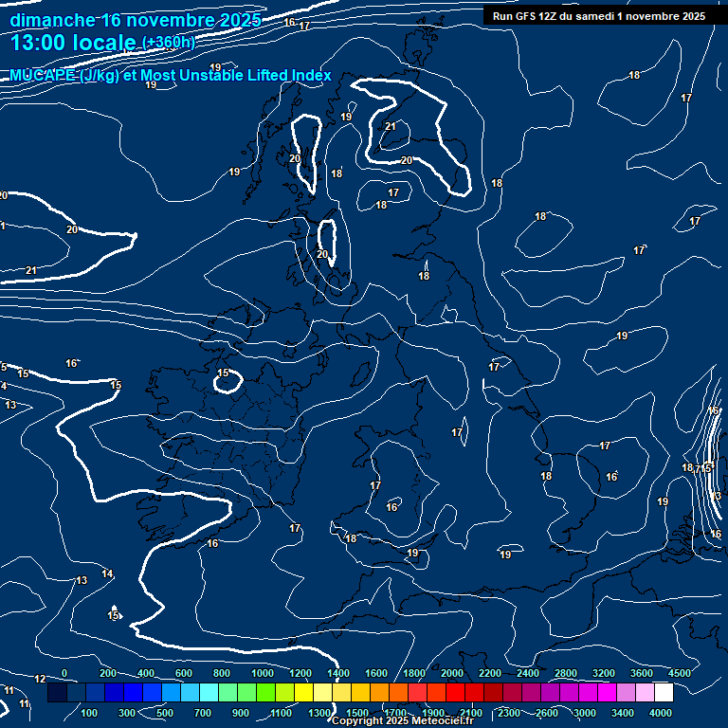728x728 pixels.
Task: Click the darkest navy swatch left of 0
Action: (58, 692)
